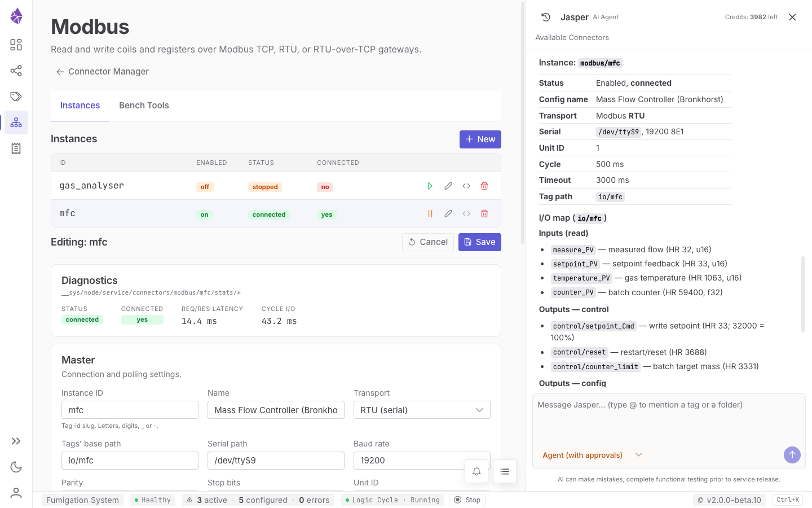This screenshot has width=812, height=508.
Task: Open the Agent (with approvals) mode dropdown
Action: (x=592, y=455)
